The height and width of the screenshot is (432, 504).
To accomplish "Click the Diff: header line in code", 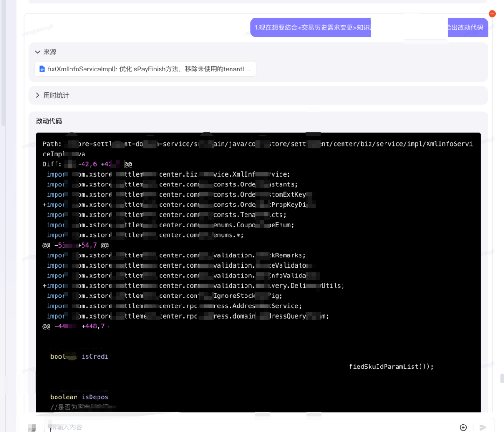I will [87, 164].
